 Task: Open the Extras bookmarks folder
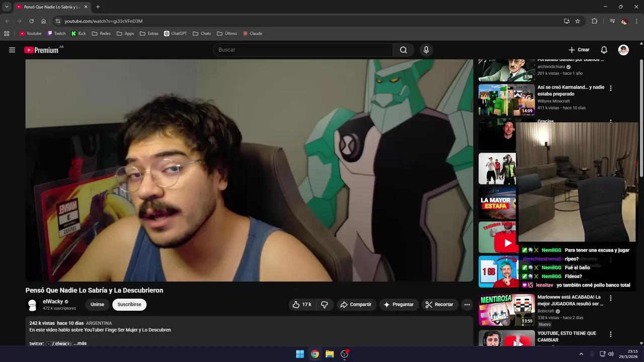pyautogui.click(x=149, y=34)
